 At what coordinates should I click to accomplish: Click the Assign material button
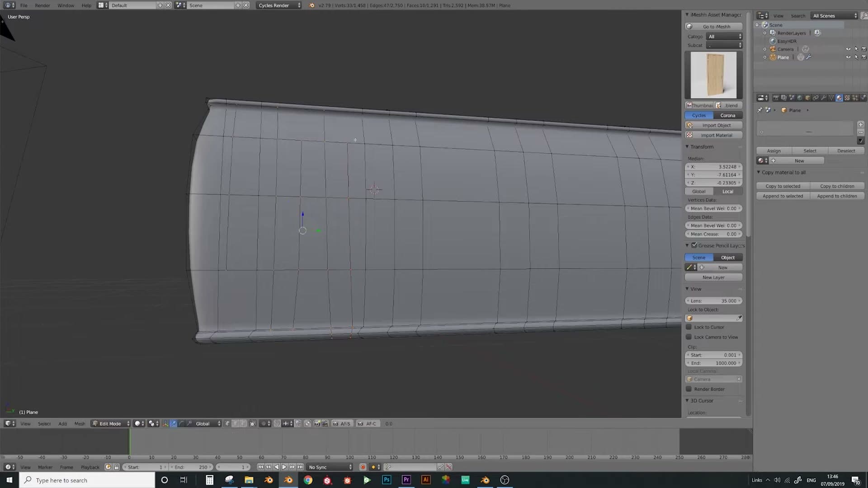click(774, 150)
